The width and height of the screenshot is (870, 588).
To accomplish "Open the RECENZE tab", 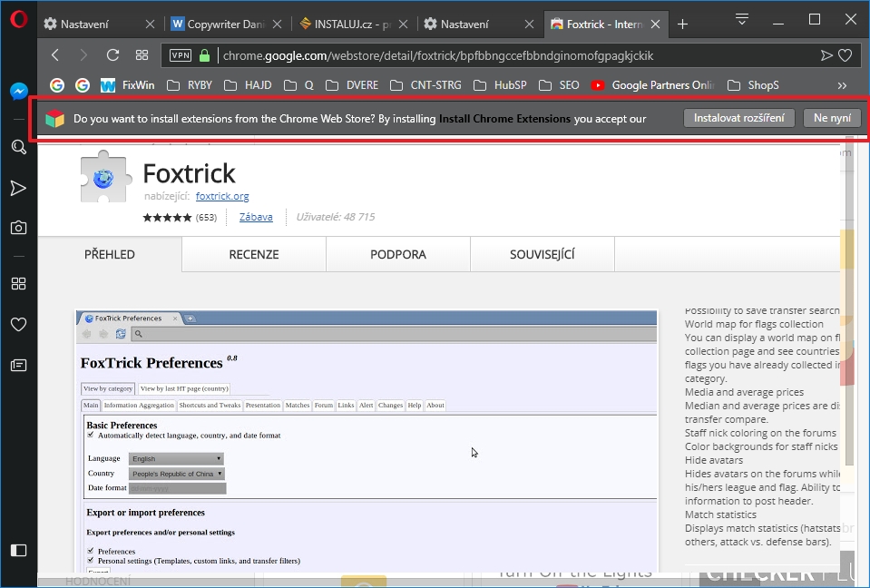I will pyautogui.click(x=254, y=254).
